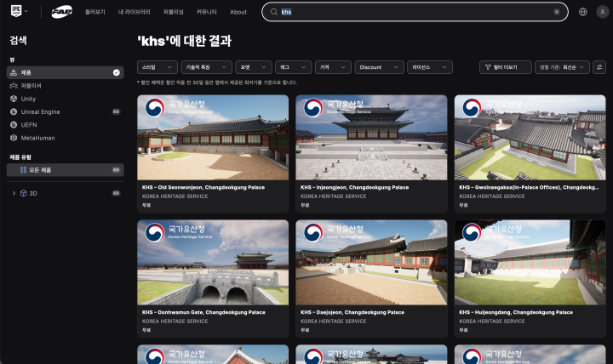The width and height of the screenshot is (613, 364).
Task: Click Korea Heritage Service under Donhwamun Gate
Action: [x=176, y=321]
